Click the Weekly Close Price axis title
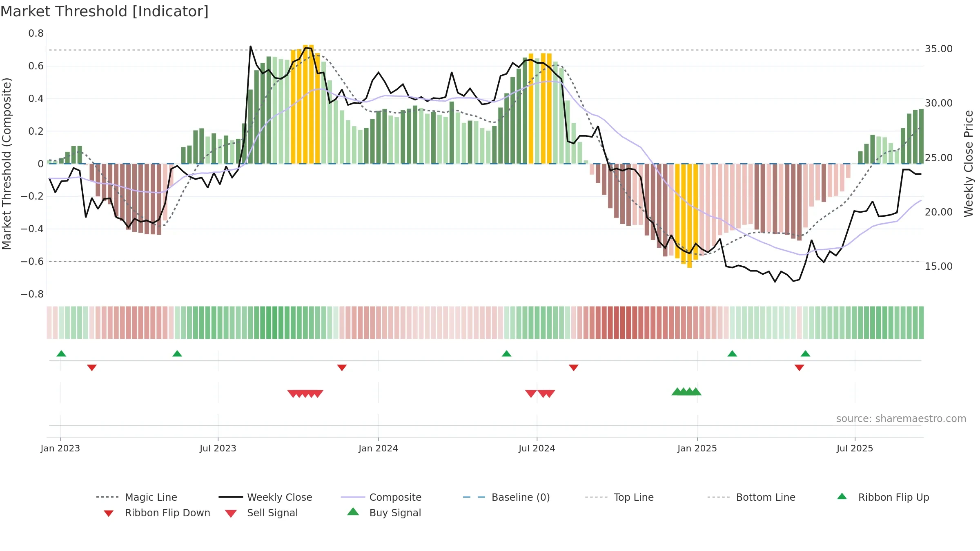This screenshot has width=980, height=551. click(969, 163)
